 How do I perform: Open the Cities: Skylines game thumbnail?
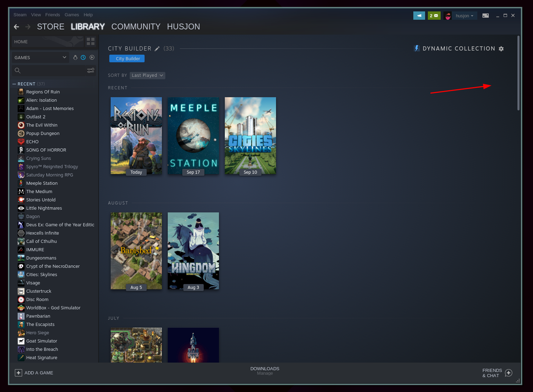coord(250,136)
